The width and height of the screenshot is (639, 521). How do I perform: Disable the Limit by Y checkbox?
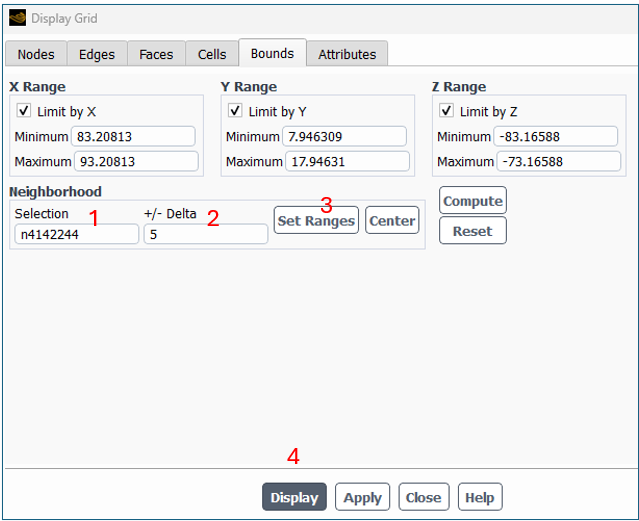[236, 111]
